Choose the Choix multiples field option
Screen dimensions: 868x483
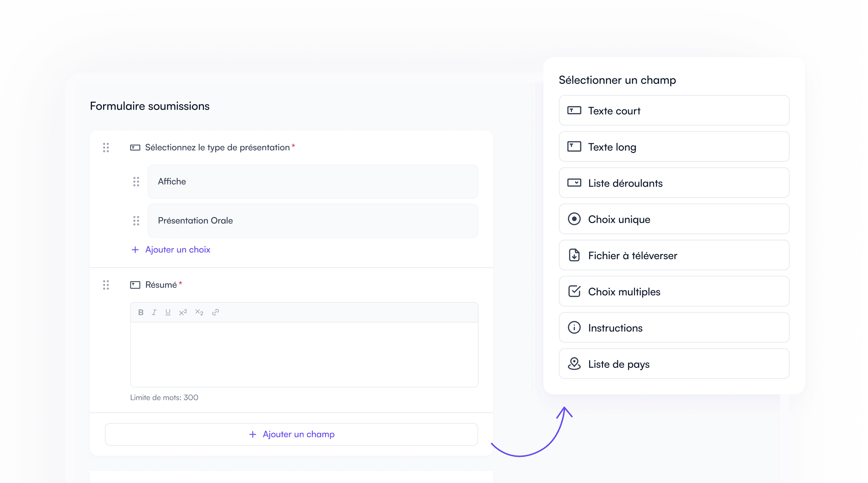click(674, 292)
